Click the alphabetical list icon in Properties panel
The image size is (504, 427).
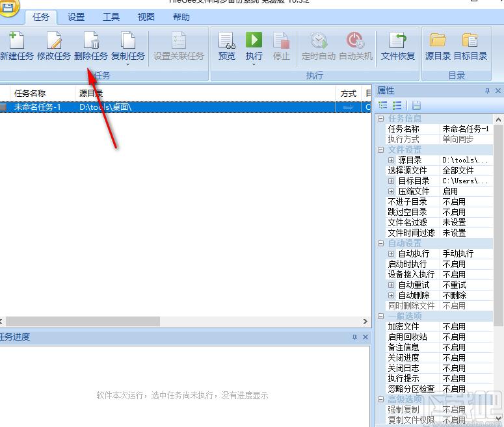click(x=397, y=105)
